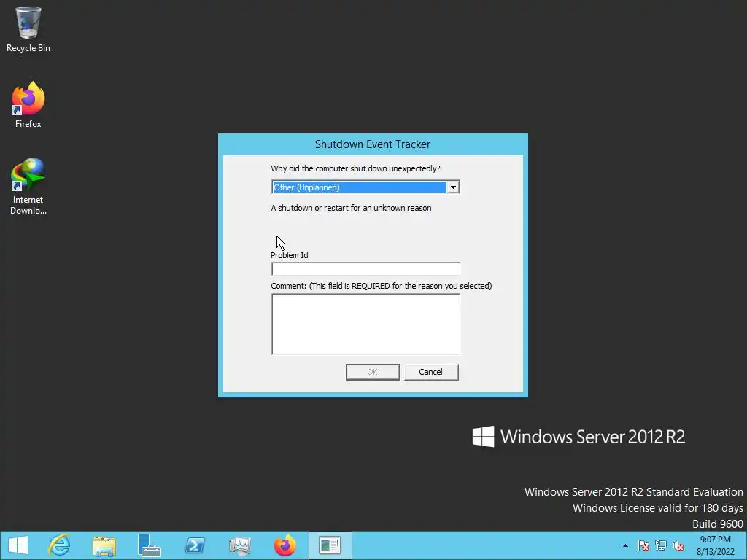This screenshot has height=560, width=747.
Task: Click the Shutdown Event Tracker title bar
Action: tap(373, 144)
